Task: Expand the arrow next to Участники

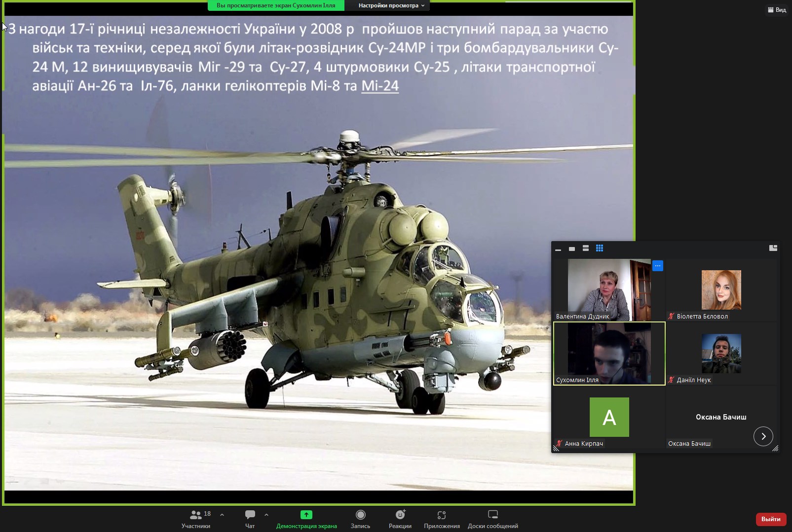Action: click(x=222, y=515)
